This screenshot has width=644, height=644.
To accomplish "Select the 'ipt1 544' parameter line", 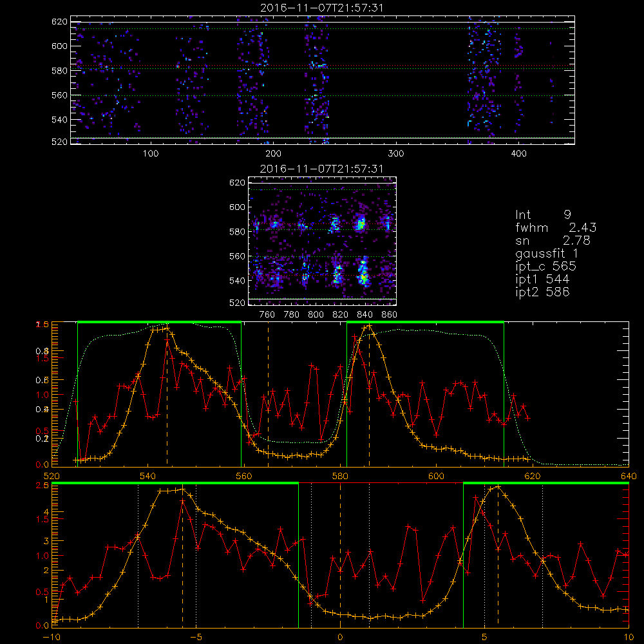I will click(x=542, y=279).
